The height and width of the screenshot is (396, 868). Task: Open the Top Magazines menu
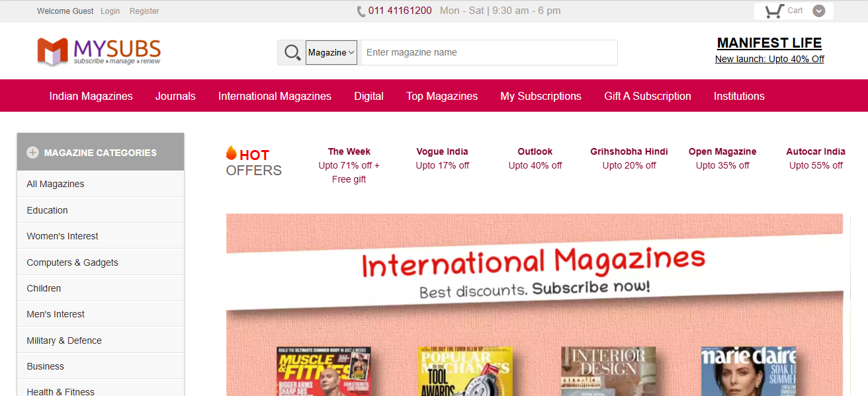tap(442, 96)
